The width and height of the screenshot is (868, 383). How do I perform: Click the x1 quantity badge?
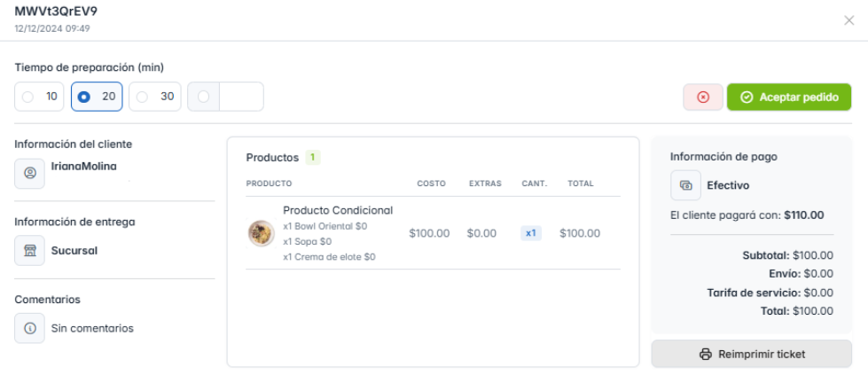tap(531, 233)
